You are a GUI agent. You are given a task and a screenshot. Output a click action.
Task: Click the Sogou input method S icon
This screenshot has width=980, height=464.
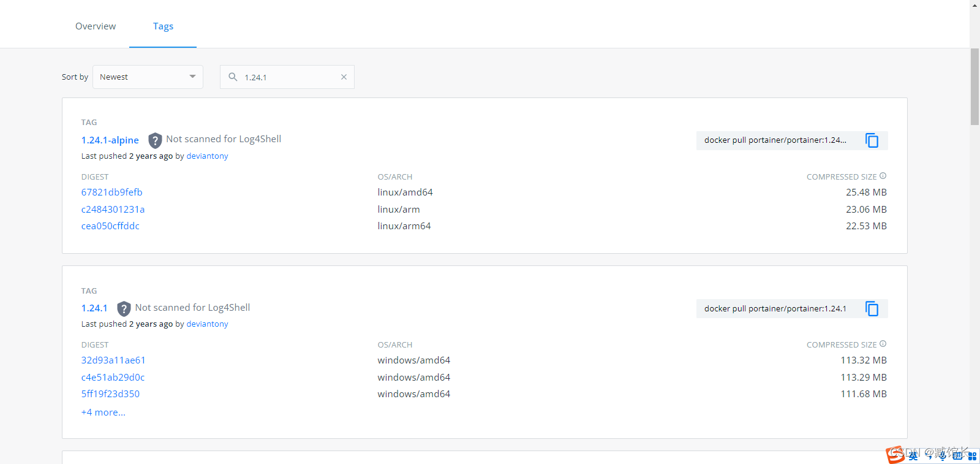(x=895, y=455)
